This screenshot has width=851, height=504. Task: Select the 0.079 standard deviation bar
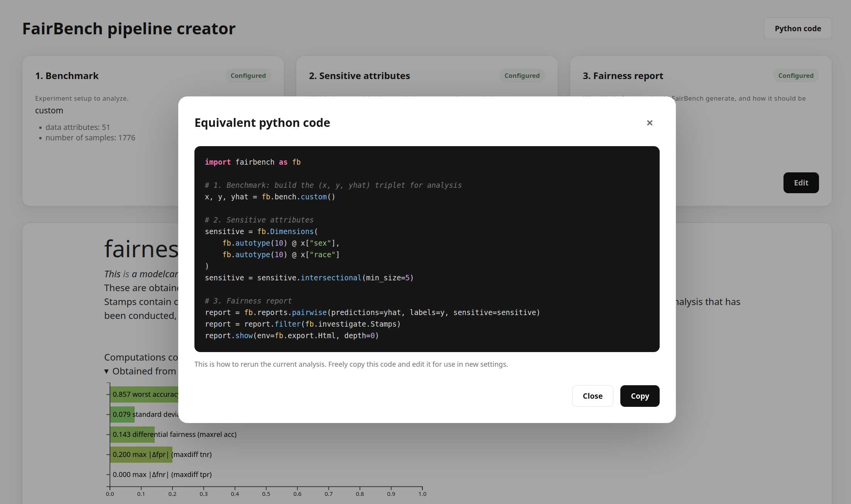click(122, 414)
